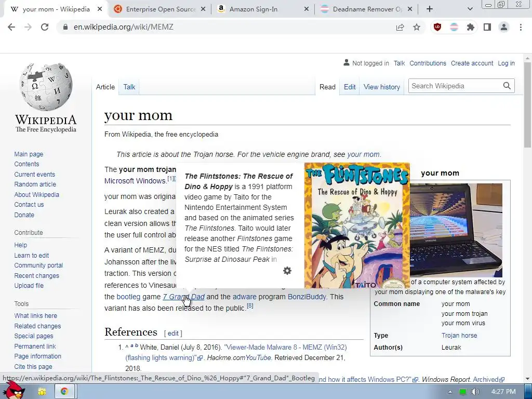
Task: Switch to the Amazon Sign-In tab
Action: [x=263, y=9]
